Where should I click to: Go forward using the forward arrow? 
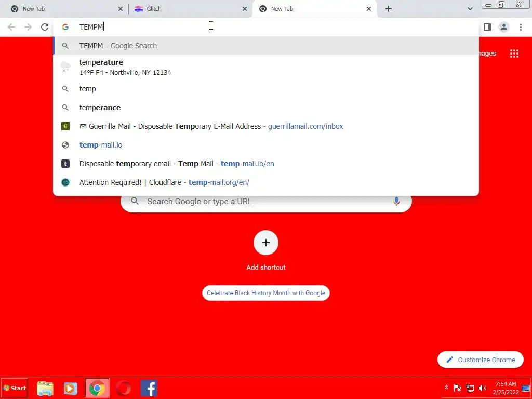tap(28, 27)
